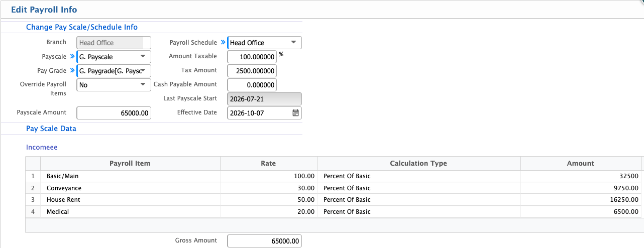Select the Basic/Main row cell
The height and width of the screenshot is (248, 644).
pos(130,176)
